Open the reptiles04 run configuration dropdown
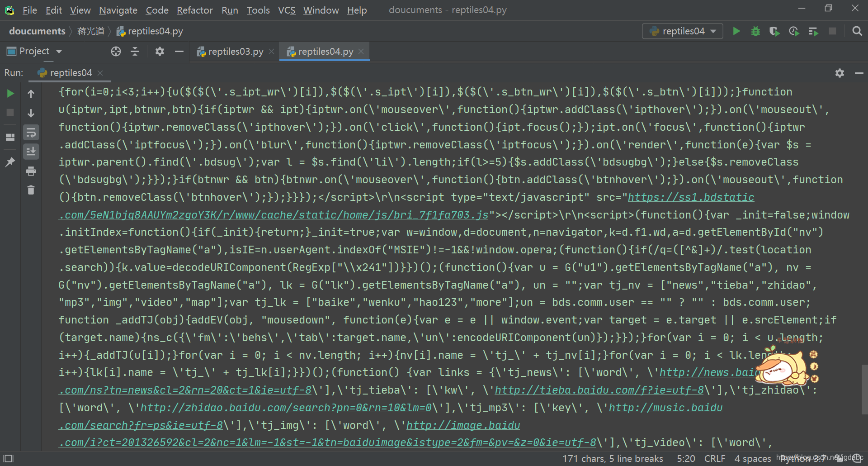Image resolution: width=868 pixels, height=466 pixels. coord(683,31)
